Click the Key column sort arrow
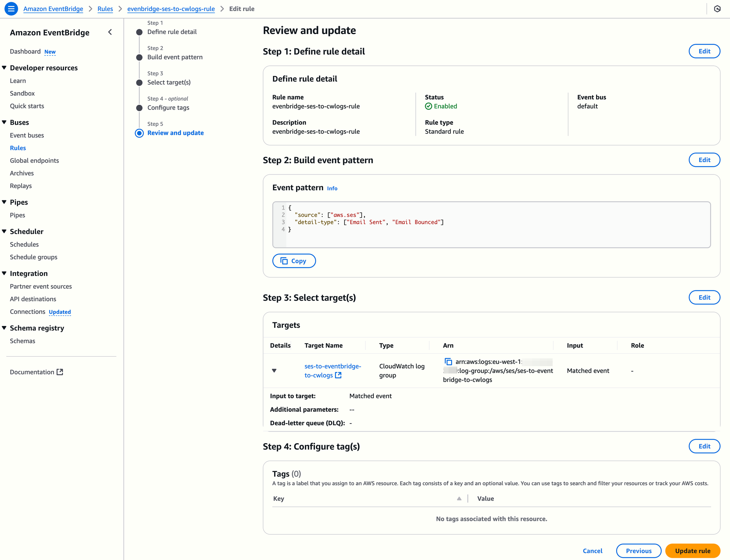Viewport: 730px width, 560px height. [x=459, y=499]
